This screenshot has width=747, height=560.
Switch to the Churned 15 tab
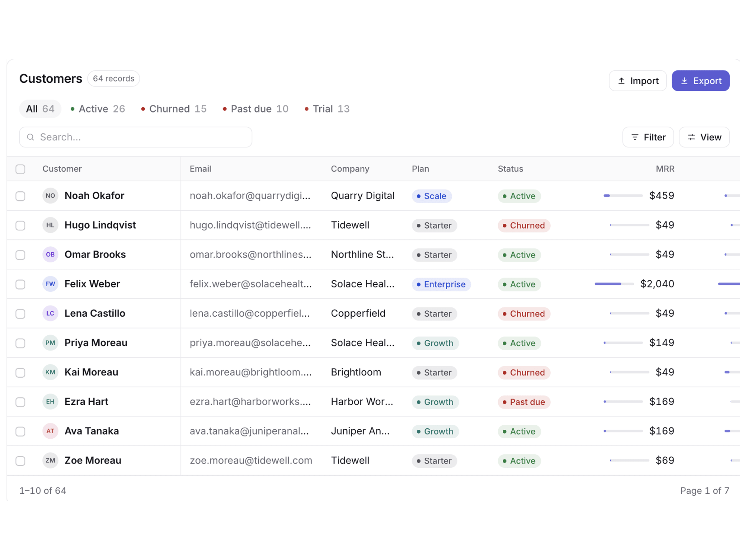pos(174,109)
